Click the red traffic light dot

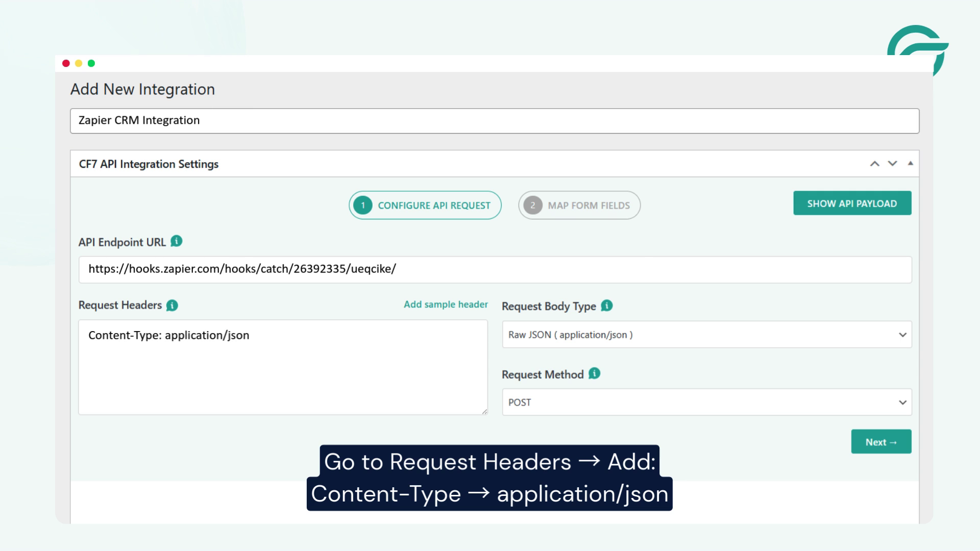[x=66, y=63]
